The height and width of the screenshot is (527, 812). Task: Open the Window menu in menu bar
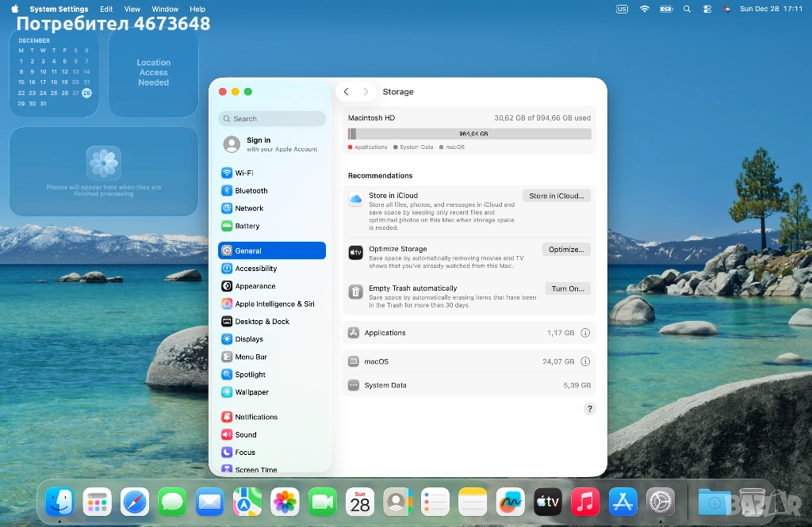tap(165, 10)
